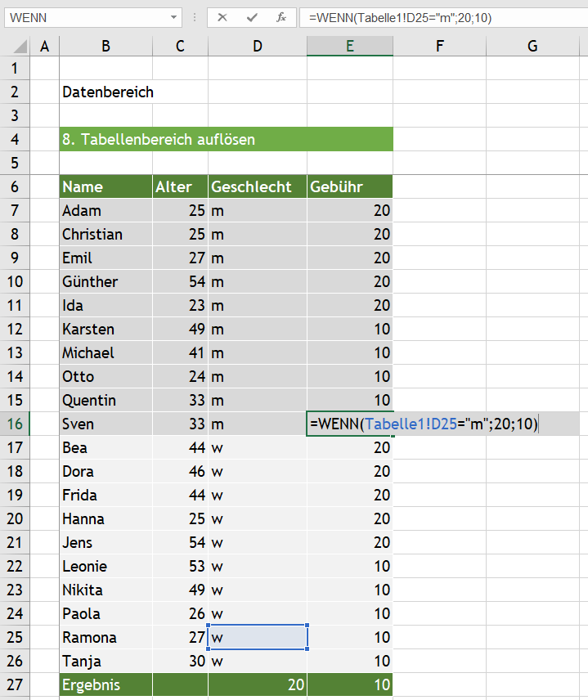The width and height of the screenshot is (588, 700).
Task: Click the Alter value for Tanja
Action: 180,661
